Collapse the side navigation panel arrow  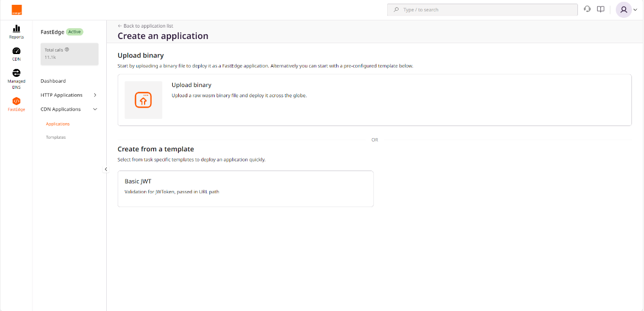[x=106, y=169]
